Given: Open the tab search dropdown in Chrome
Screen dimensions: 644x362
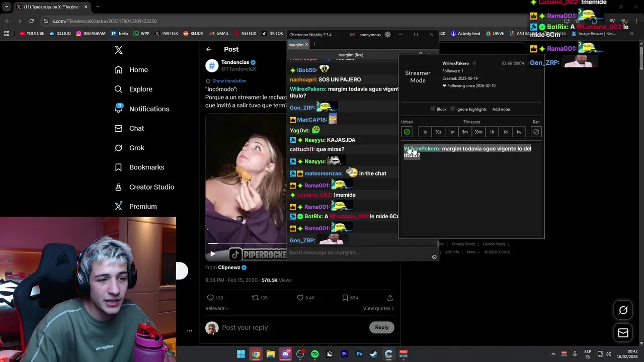Looking at the screenshot, I should point(7,7).
